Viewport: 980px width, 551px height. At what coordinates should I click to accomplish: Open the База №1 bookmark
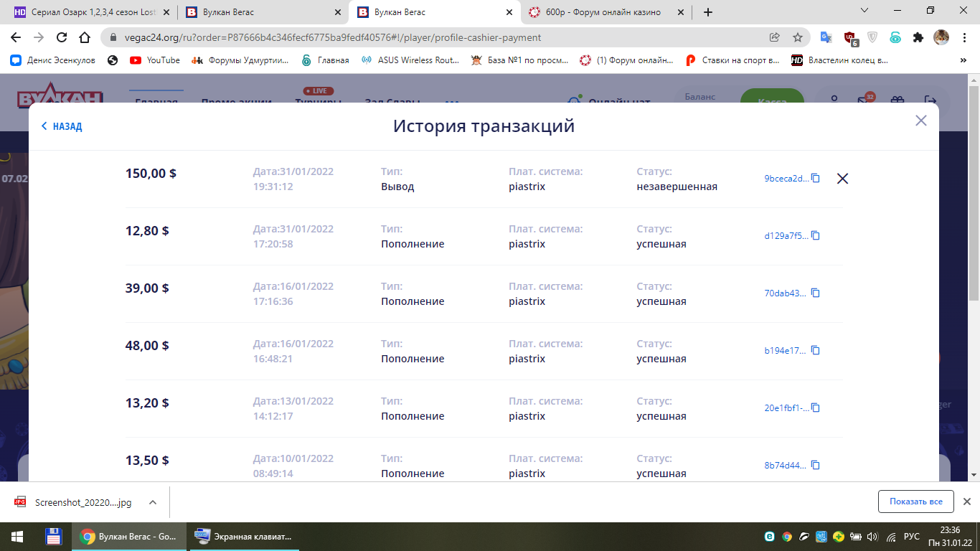[x=519, y=60]
